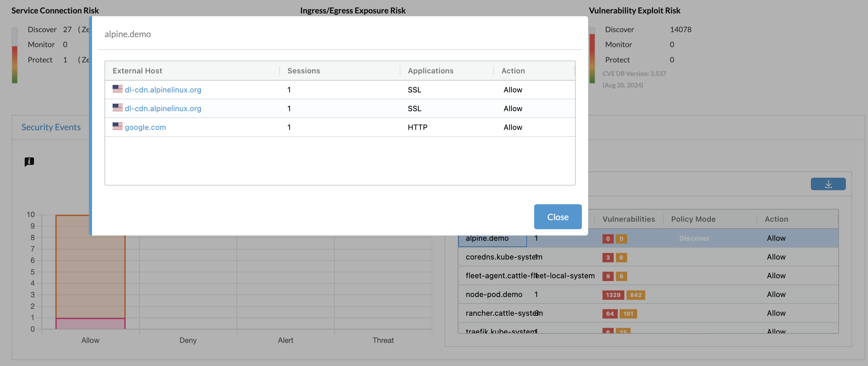
Task: Click US flag icon in second row
Action: click(x=117, y=108)
